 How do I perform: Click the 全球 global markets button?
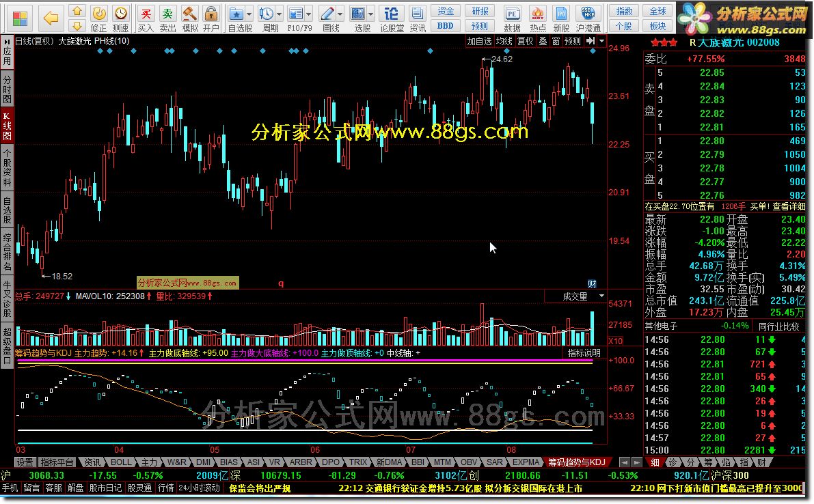click(657, 11)
